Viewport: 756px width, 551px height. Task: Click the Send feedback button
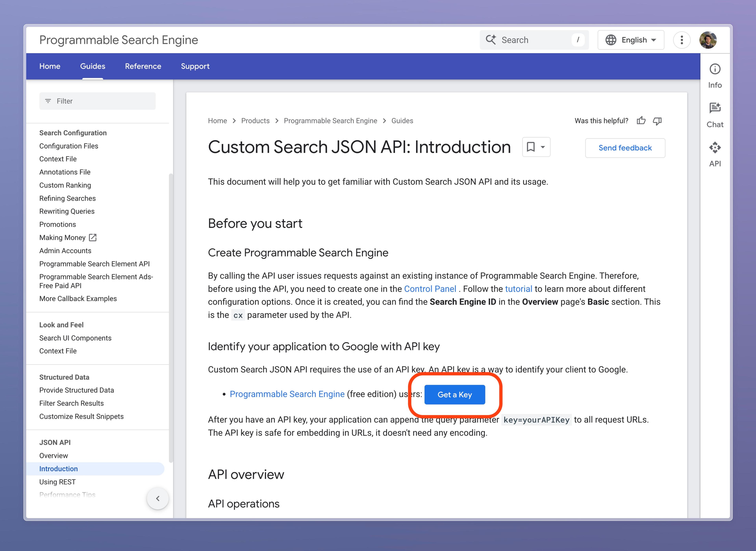click(625, 148)
